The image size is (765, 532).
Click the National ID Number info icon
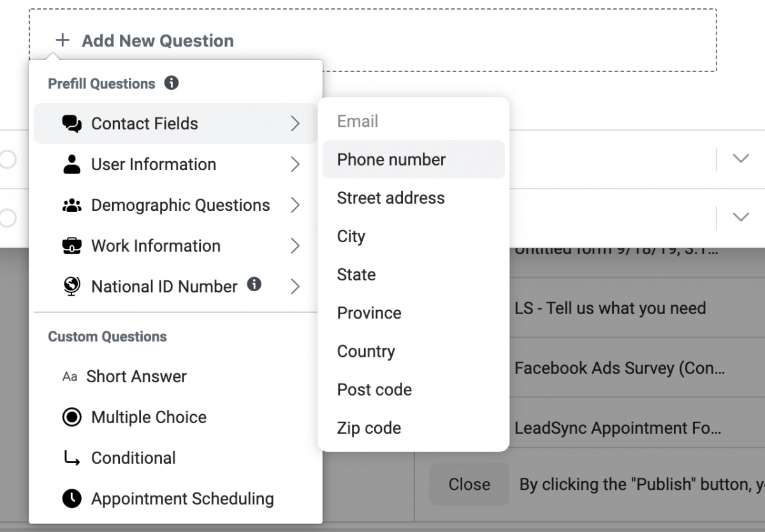tap(254, 285)
